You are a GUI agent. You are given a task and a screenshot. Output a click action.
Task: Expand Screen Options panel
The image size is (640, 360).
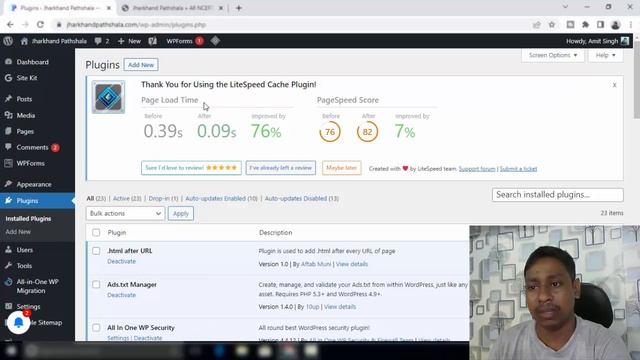pyautogui.click(x=553, y=55)
